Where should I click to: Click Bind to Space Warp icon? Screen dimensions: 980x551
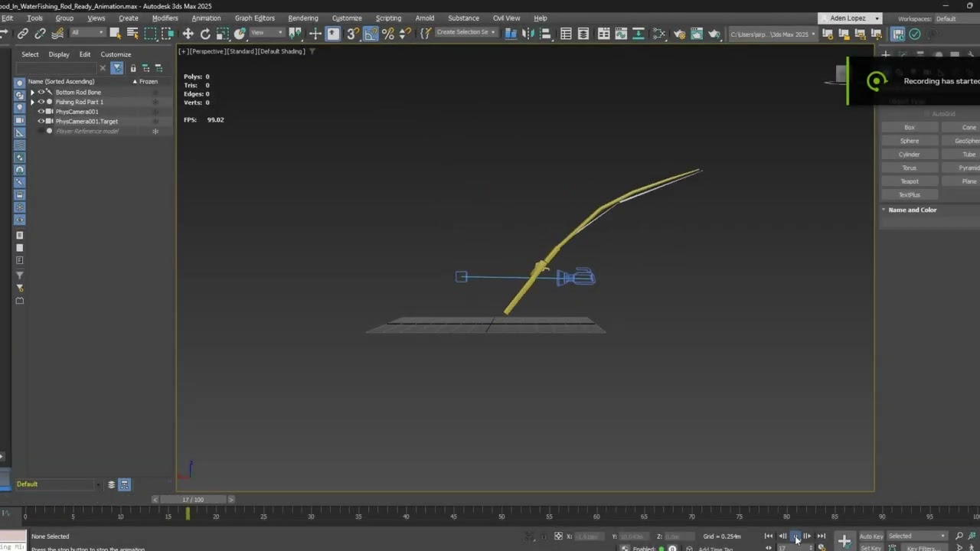pos(57,34)
